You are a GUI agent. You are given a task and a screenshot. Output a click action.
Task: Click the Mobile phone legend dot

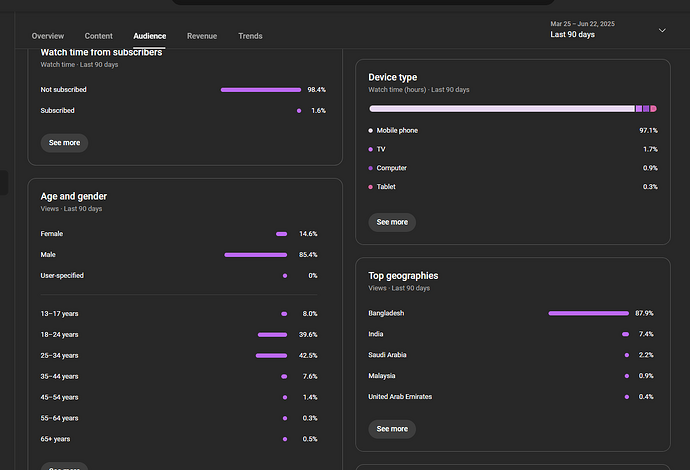[371, 131]
